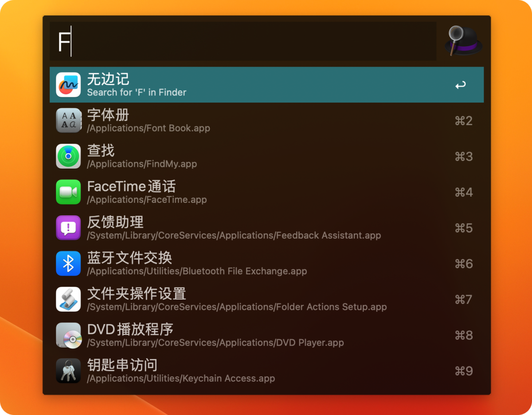Click the Feedback Assistant icon
The width and height of the screenshot is (532, 415).
[x=68, y=228]
